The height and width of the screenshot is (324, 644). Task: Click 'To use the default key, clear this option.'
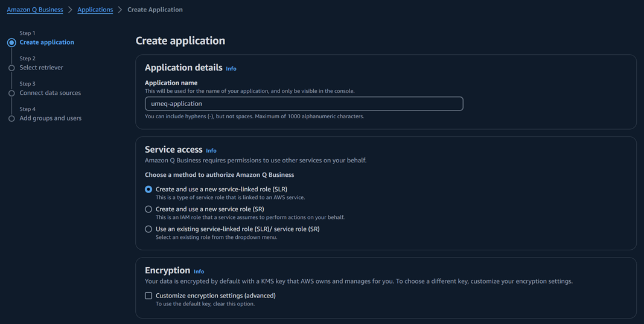point(205,304)
